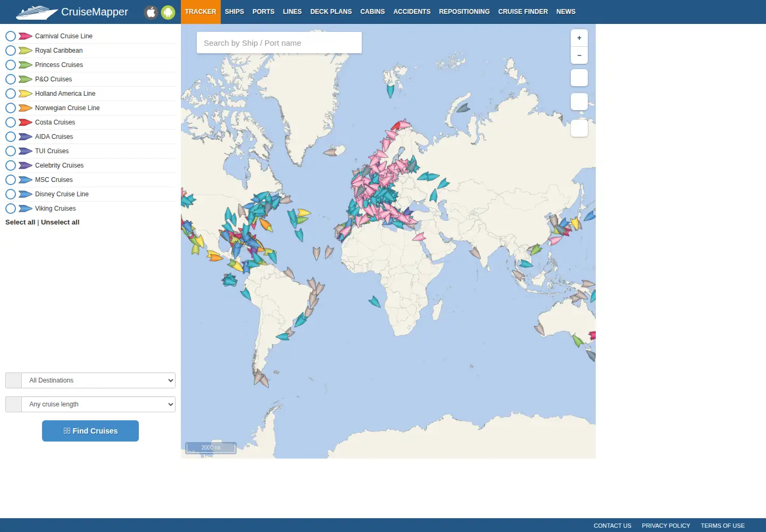Image resolution: width=766 pixels, height=532 pixels.
Task: Toggle Carnival Cruise Line filter circle
Action: (11, 36)
